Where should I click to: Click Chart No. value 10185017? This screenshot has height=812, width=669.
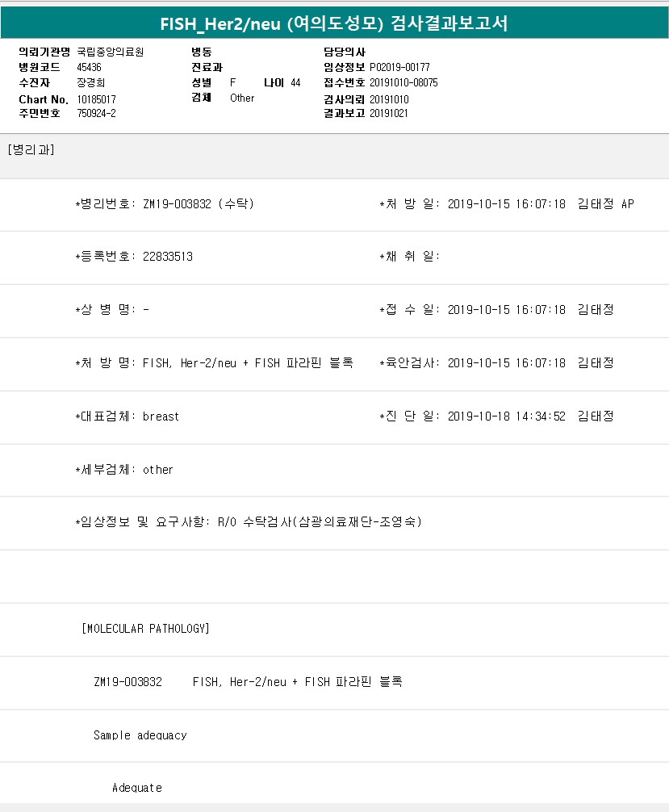coord(98,98)
